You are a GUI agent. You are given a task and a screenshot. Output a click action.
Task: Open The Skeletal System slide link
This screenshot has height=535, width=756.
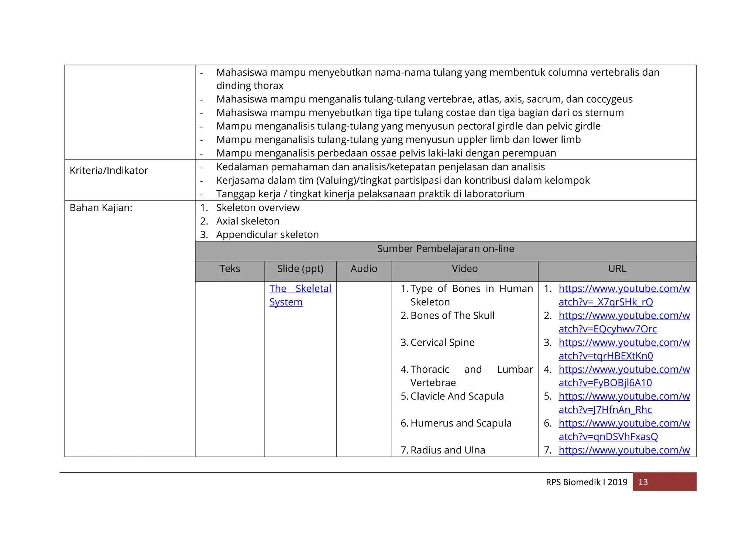[300, 289]
